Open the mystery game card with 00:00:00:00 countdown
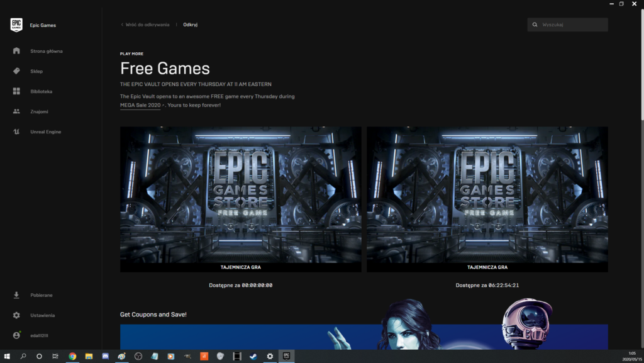Viewport: 644px width, 363px height. (241, 199)
